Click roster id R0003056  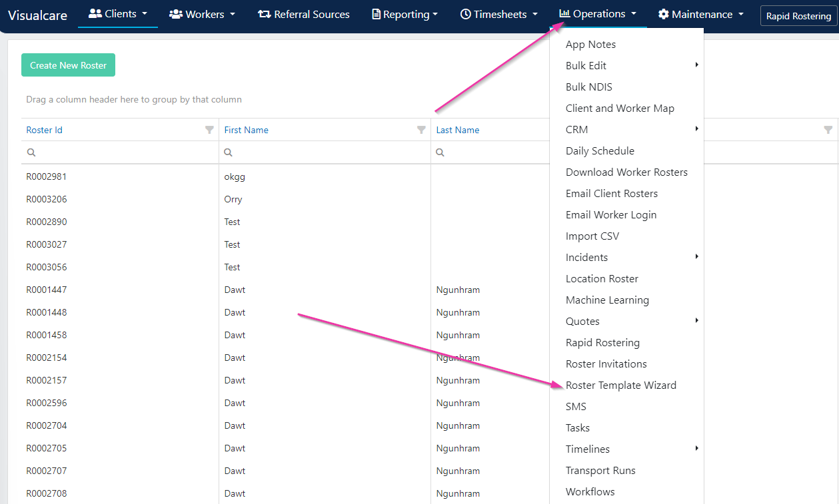coord(47,268)
